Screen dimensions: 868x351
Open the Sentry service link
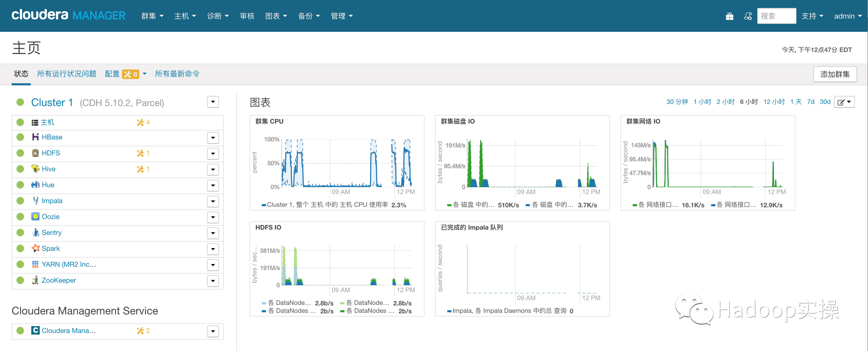52,232
